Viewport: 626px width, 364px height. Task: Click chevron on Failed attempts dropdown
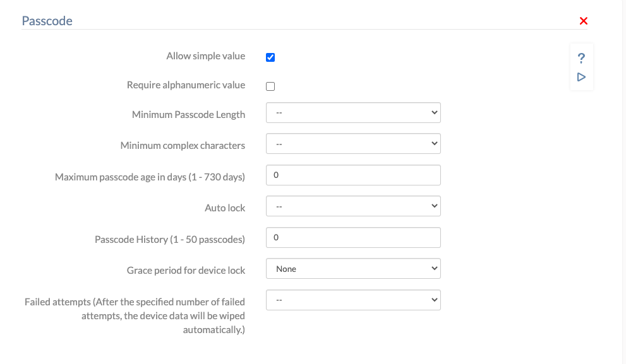[433, 300]
